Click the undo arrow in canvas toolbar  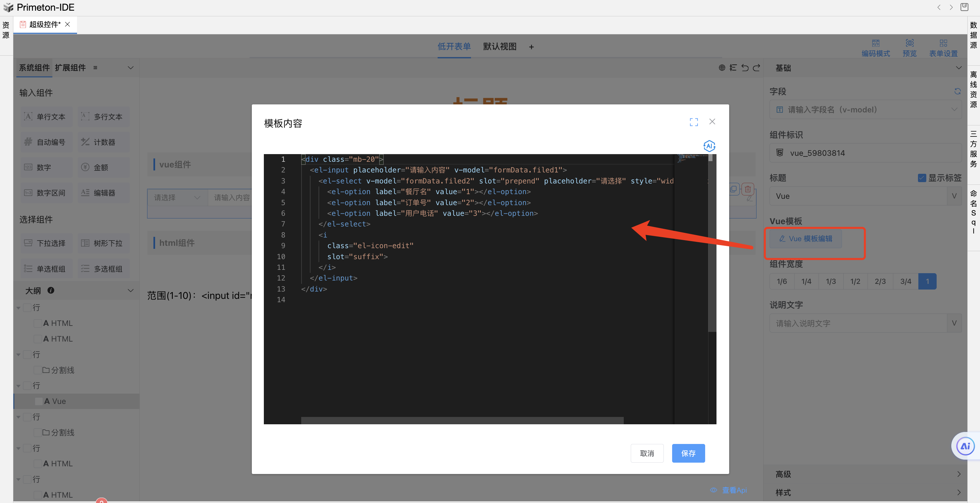(x=745, y=68)
